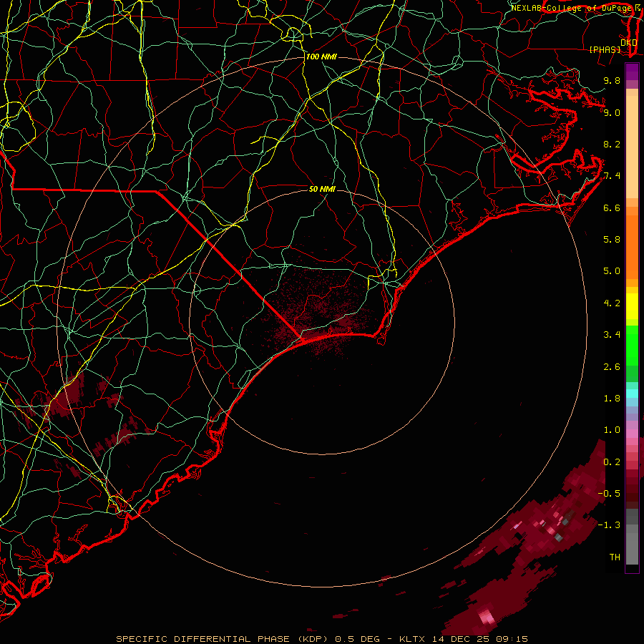Click the 1.8 scale value

click(x=612, y=399)
